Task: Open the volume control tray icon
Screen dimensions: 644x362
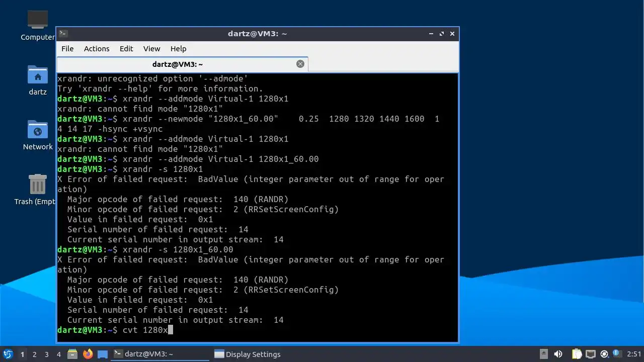Action: 558,354
